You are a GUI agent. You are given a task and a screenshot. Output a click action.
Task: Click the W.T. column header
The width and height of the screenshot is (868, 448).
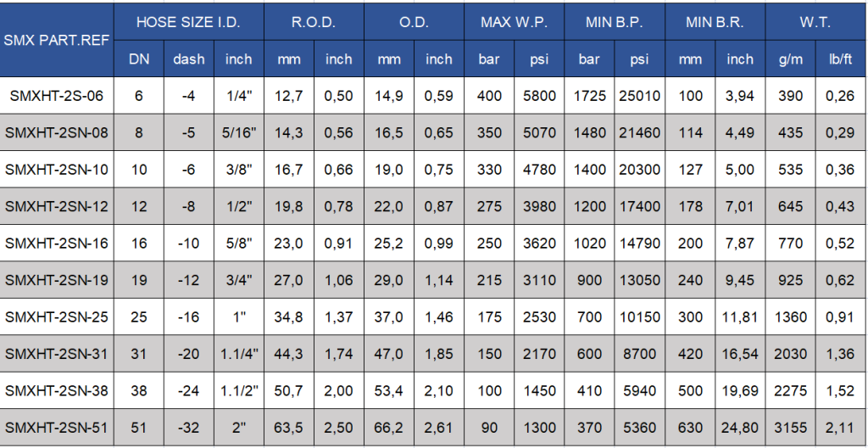point(815,22)
